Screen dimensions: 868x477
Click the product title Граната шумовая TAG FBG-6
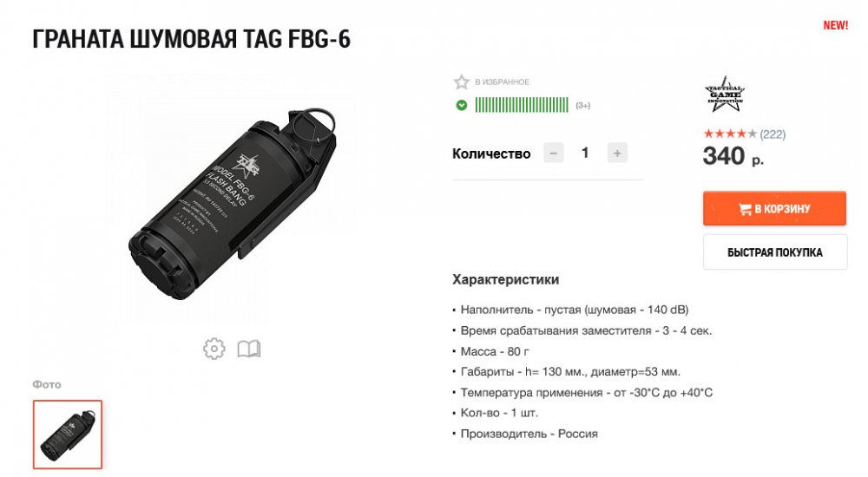192,39
